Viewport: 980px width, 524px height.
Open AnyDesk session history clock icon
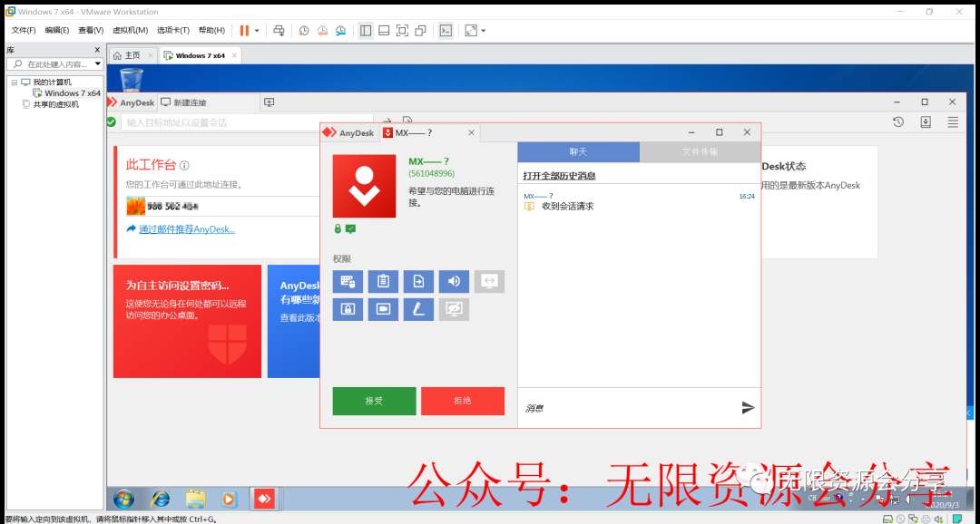point(898,122)
